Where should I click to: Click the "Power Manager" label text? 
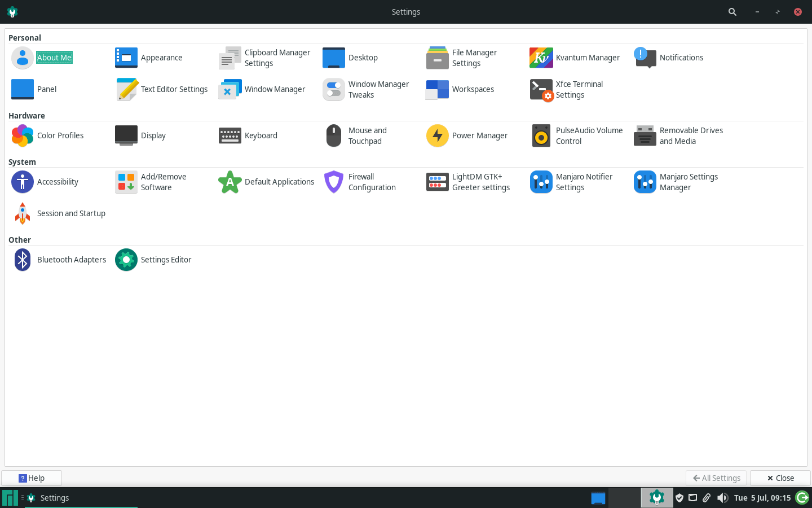480,135
